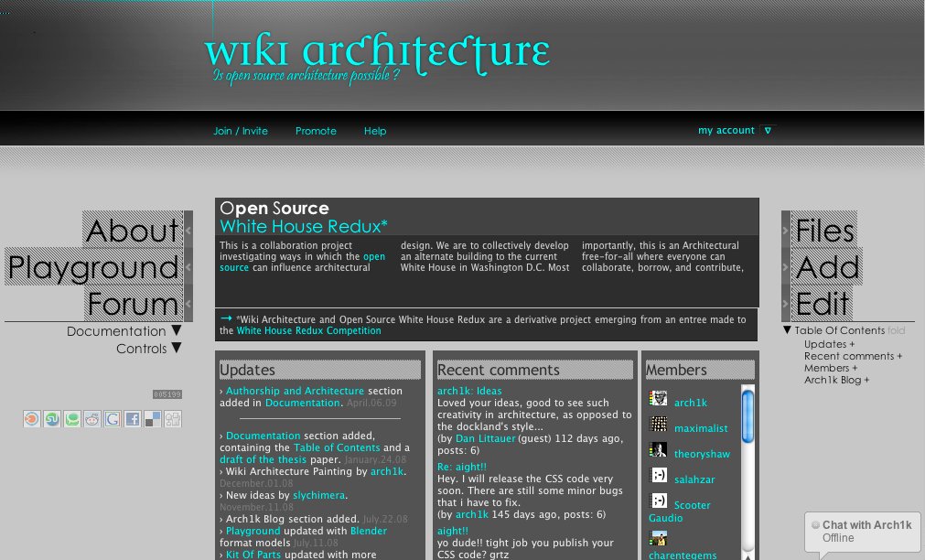Expand the Controls section arrow

pyautogui.click(x=177, y=349)
